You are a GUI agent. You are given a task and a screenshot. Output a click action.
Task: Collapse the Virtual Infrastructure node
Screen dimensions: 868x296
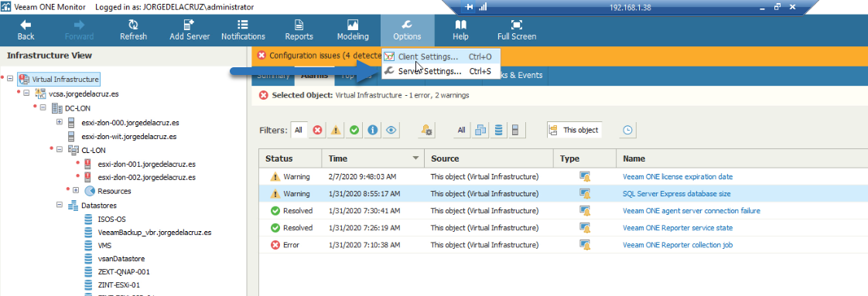click(10, 79)
